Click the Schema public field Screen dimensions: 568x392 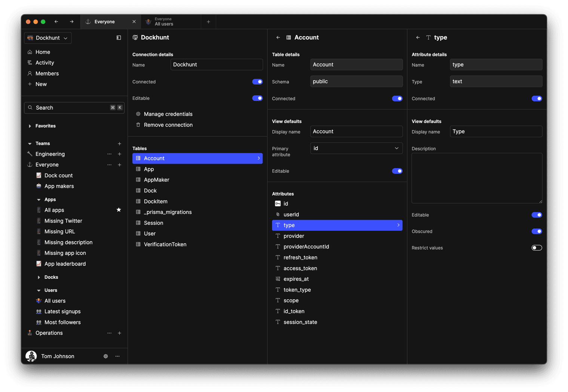coord(356,81)
